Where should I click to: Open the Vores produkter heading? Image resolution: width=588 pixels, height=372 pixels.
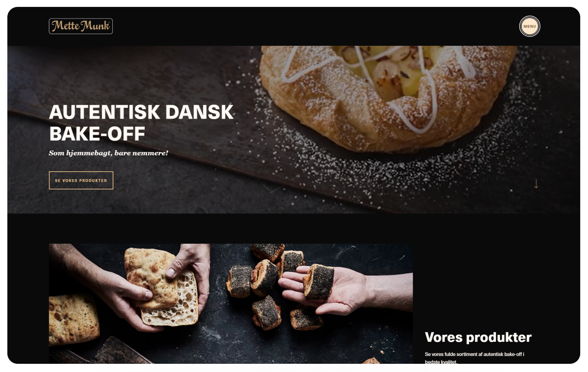coord(478,337)
